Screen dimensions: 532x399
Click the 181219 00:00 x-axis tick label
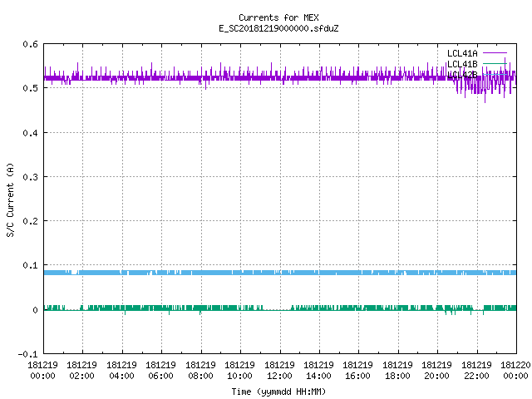coord(42,371)
